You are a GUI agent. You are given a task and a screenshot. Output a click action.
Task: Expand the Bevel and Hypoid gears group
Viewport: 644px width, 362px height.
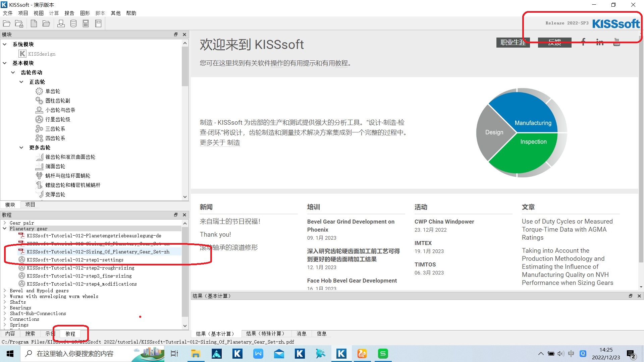(5, 291)
